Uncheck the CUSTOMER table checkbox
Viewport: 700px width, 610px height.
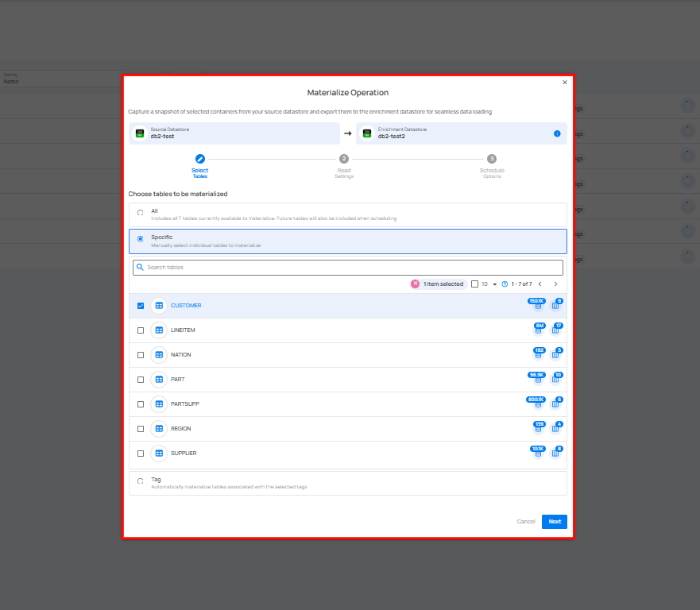click(141, 305)
